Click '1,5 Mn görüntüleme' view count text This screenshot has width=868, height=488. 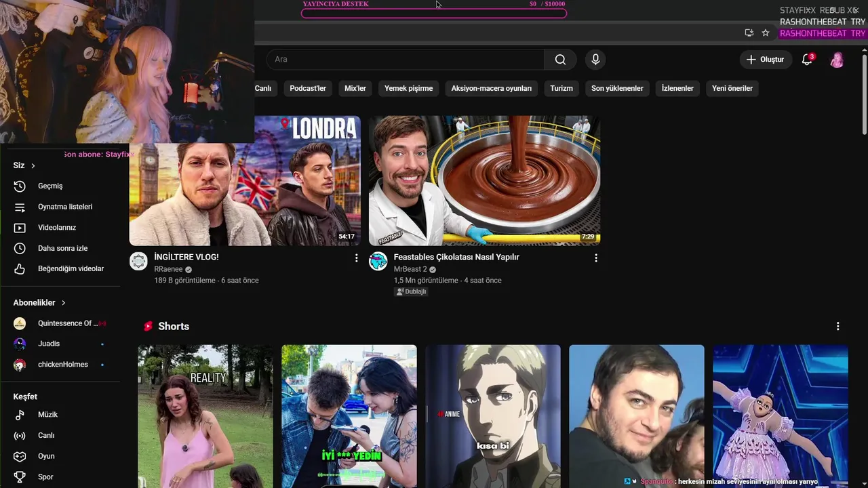pyautogui.click(x=426, y=281)
